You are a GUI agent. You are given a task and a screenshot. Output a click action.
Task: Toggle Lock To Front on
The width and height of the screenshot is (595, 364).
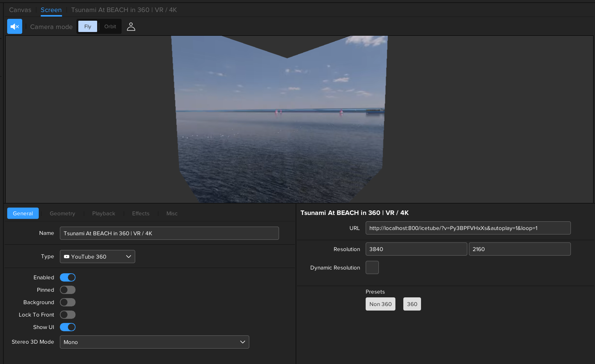click(x=68, y=315)
